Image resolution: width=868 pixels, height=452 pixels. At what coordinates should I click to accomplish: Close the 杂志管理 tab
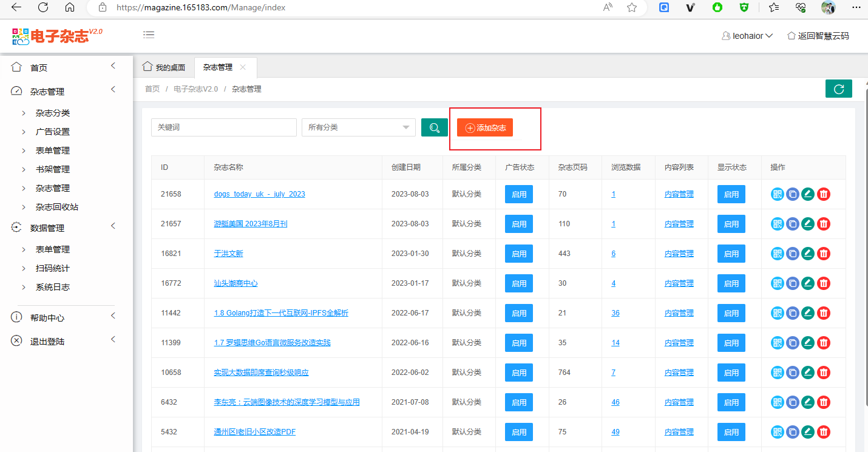point(243,67)
